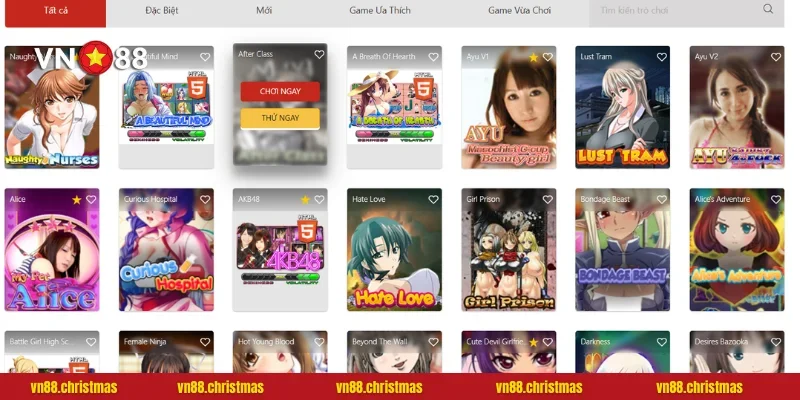Click the search magnifier icon

point(768,9)
